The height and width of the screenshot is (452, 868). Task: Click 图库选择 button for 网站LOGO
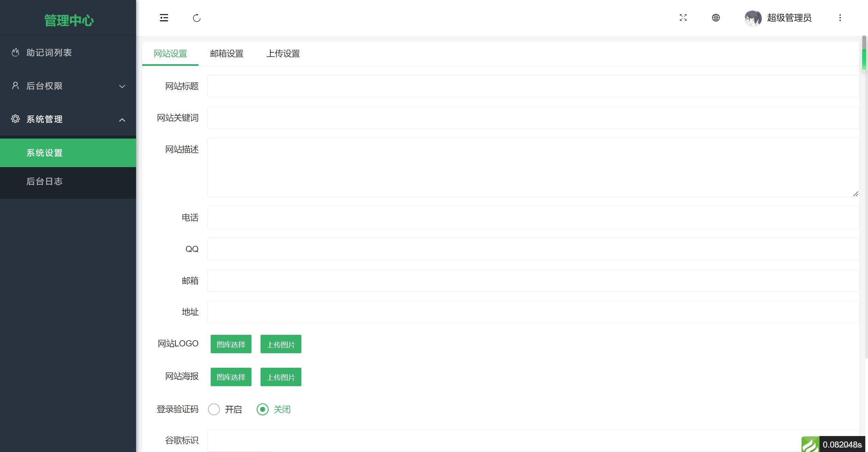click(x=231, y=344)
